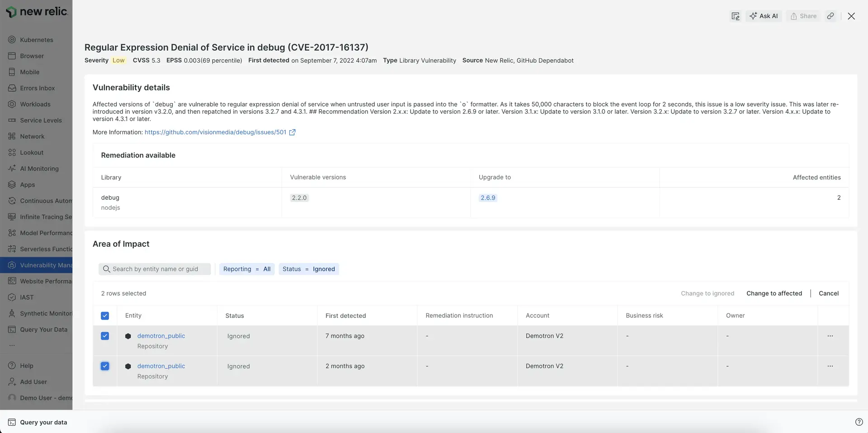Click the external link icon after the URL
Image resolution: width=868 pixels, height=433 pixels.
click(x=292, y=132)
